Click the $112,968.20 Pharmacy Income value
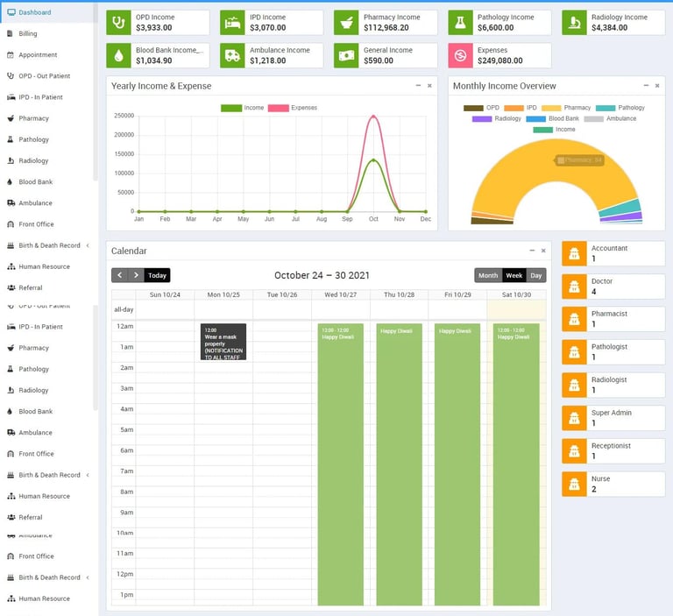 click(386, 28)
